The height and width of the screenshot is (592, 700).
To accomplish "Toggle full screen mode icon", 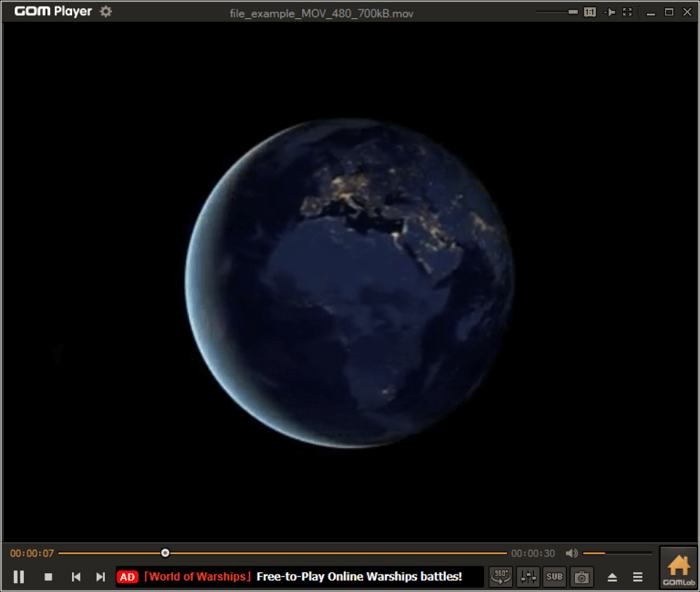I will pos(627,12).
